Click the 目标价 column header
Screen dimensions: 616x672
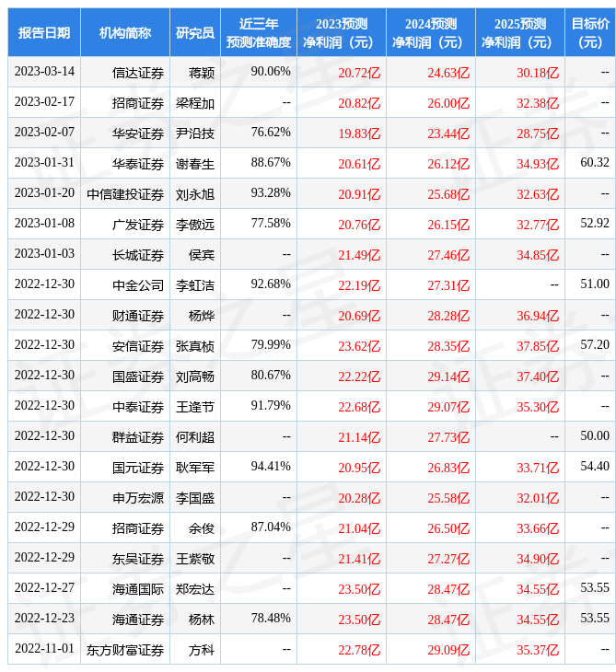[x=590, y=32]
